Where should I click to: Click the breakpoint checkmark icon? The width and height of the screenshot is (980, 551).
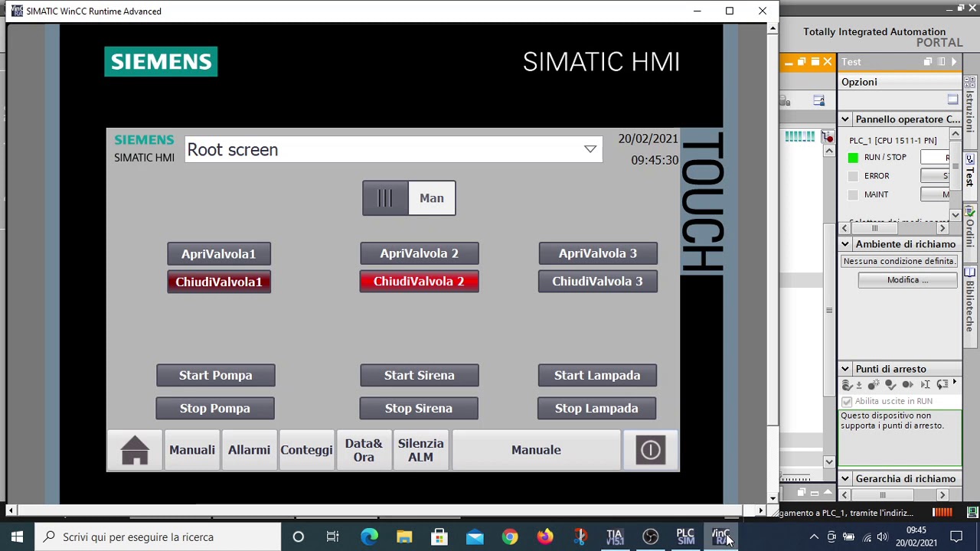pyautogui.click(x=890, y=384)
